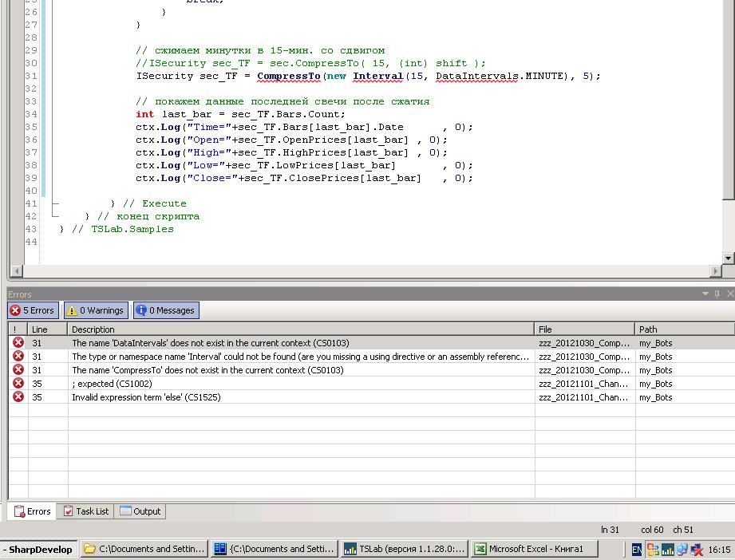
Task: Click the error icon for 'DataIntervals' error
Action: click(18, 343)
